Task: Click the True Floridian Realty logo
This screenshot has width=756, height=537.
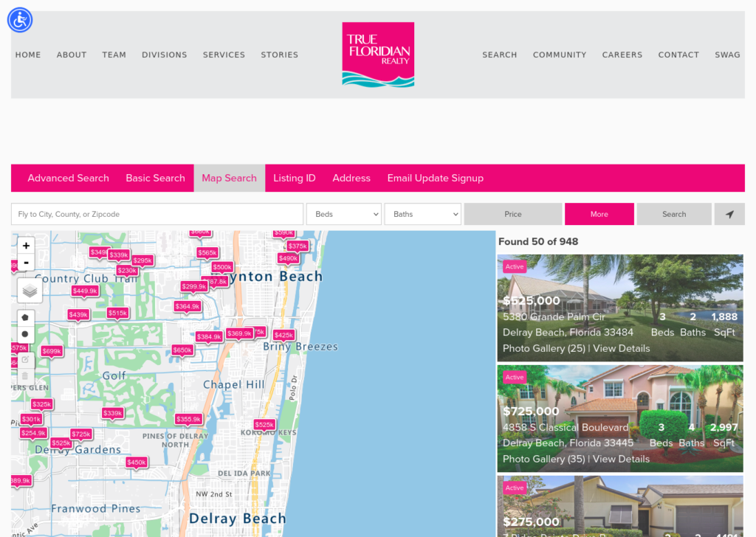Action: click(378, 55)
